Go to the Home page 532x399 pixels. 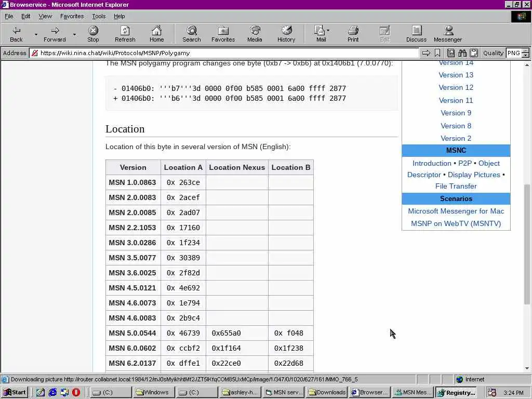point(156,34)
